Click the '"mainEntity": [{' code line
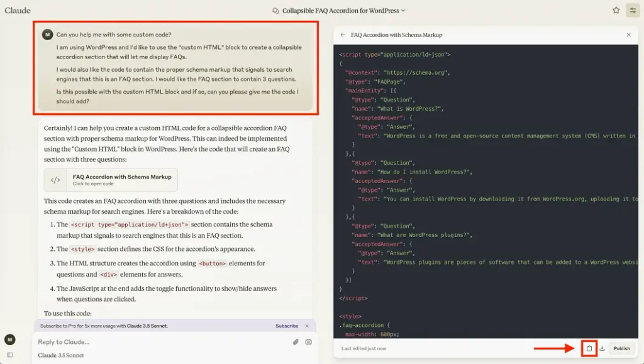Viewport: 644px width, 364px height. (370, 91)
